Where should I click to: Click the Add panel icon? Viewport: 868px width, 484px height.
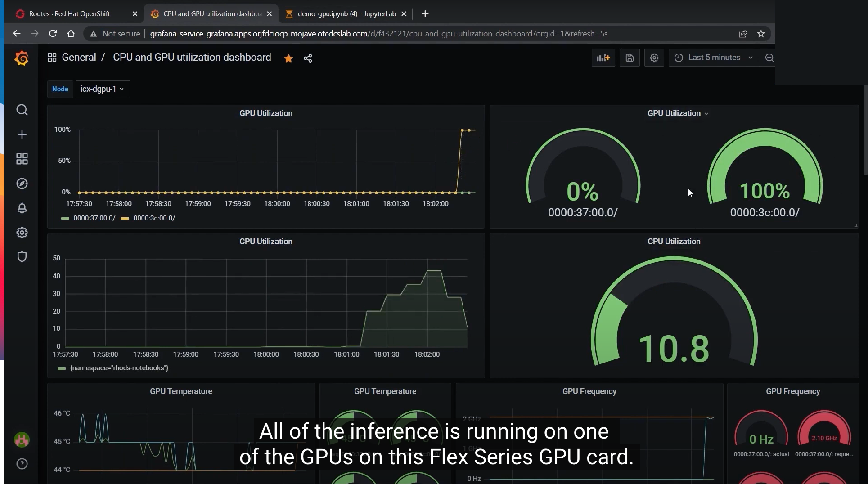[x=603, y=58]
